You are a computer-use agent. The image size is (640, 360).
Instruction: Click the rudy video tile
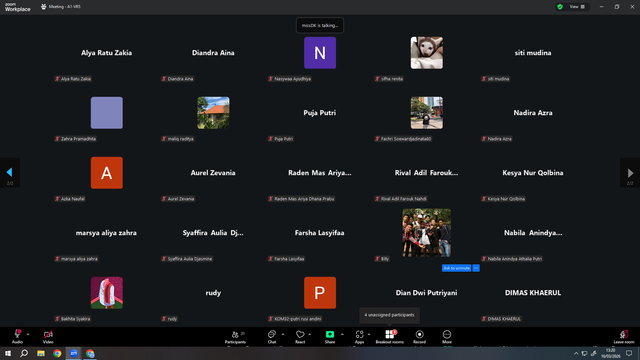coord(213,293)
